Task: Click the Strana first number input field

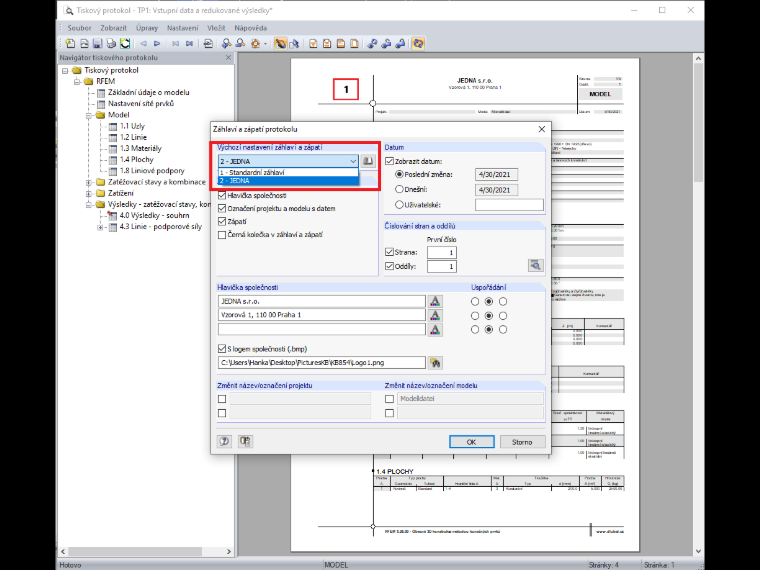Action: (442, 252)
